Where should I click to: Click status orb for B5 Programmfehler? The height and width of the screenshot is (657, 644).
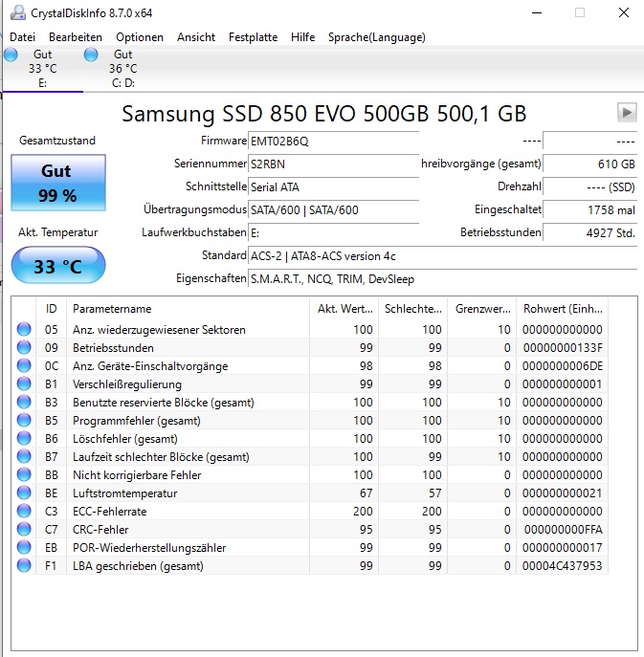tap(24, 420)
